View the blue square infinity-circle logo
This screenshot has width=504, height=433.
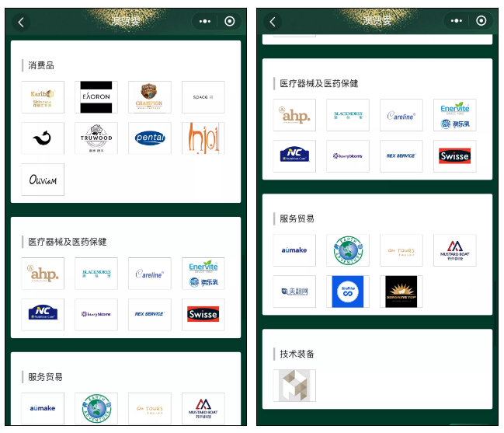click(348, 292)
